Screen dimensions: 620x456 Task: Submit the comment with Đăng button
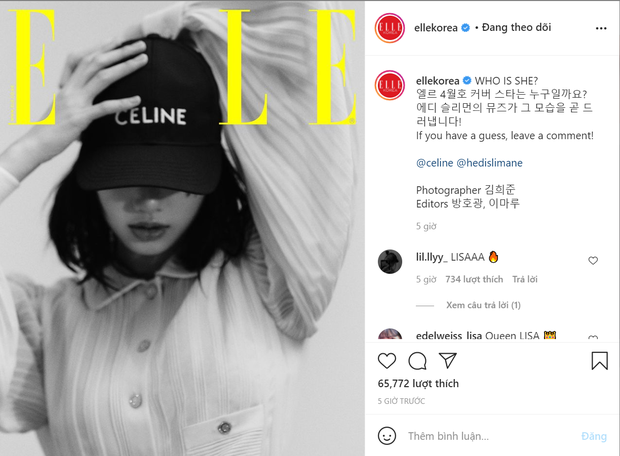point(594,436)
